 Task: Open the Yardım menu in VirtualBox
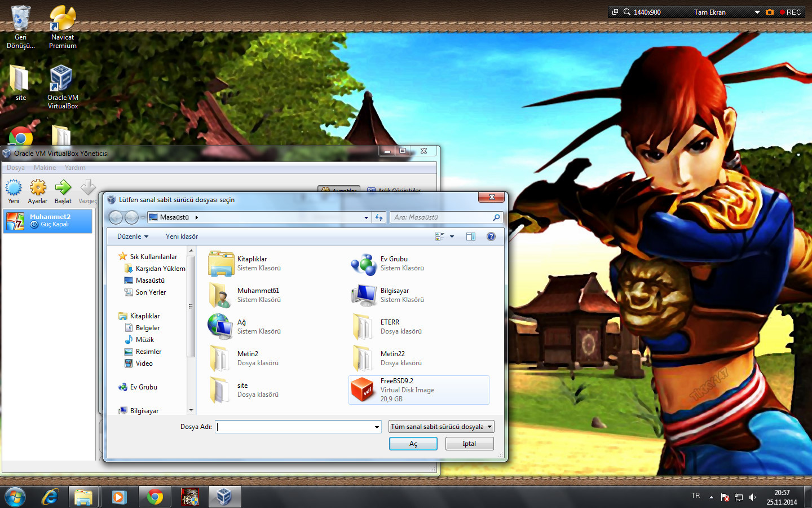tap(75, 168)
